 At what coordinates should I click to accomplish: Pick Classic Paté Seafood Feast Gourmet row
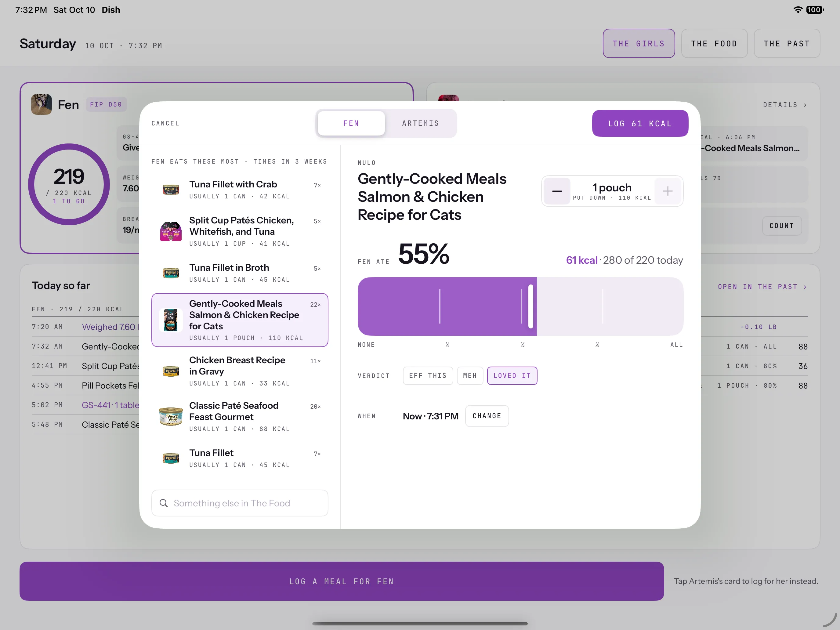pos(240,416)
